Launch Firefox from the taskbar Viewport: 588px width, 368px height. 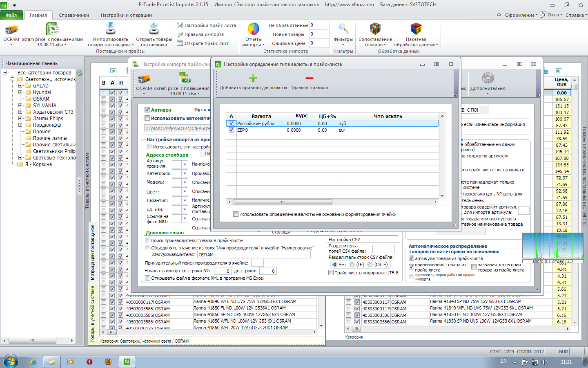coord(108,362)
